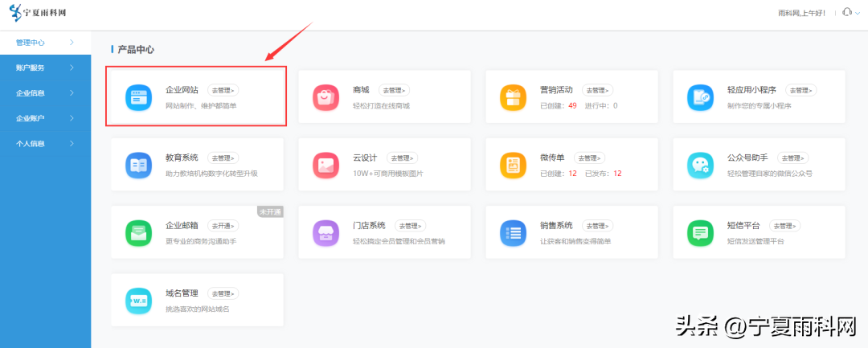Image resolution: width=868 pixels, height=348 pixels.
Task: Click the 轻应用小程序 icon
Action: (x=698, y=97)
